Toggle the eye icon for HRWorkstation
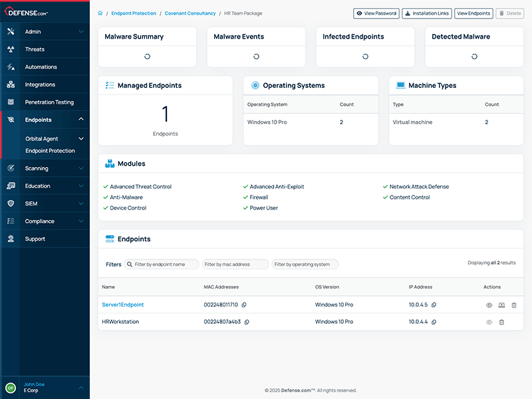The height and width of the screenshot is (399, 532). 489,322
